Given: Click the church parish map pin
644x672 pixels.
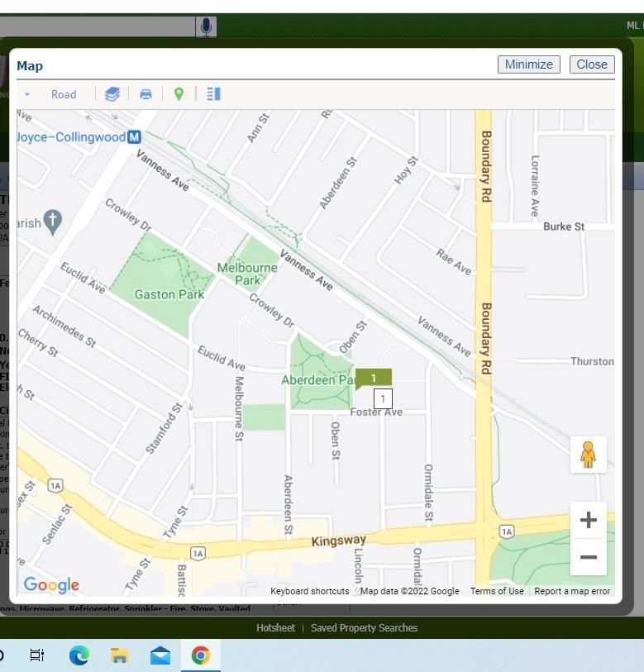Looking at the screenshot, I should [53, 222].
